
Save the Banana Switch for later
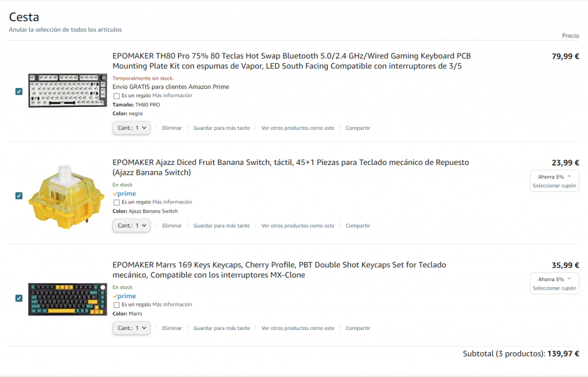click(222, 226)
